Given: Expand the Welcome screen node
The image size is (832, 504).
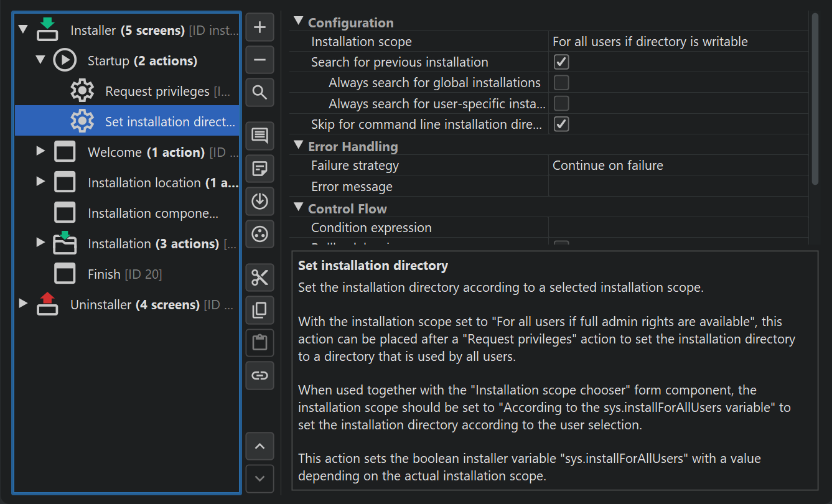Looking at the screenshot, I should (x=40, y=151).
